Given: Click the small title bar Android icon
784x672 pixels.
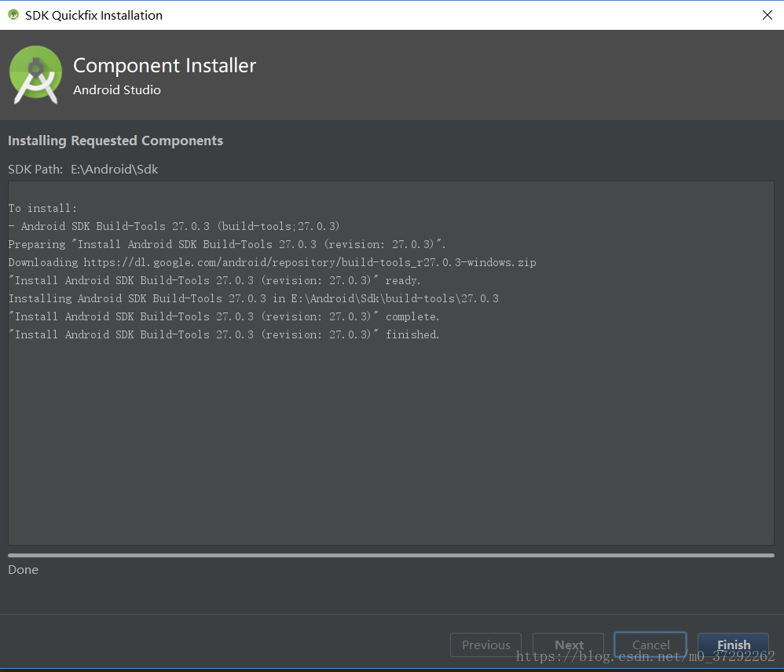Looking at the screenshot, I should tap(13, 15).
